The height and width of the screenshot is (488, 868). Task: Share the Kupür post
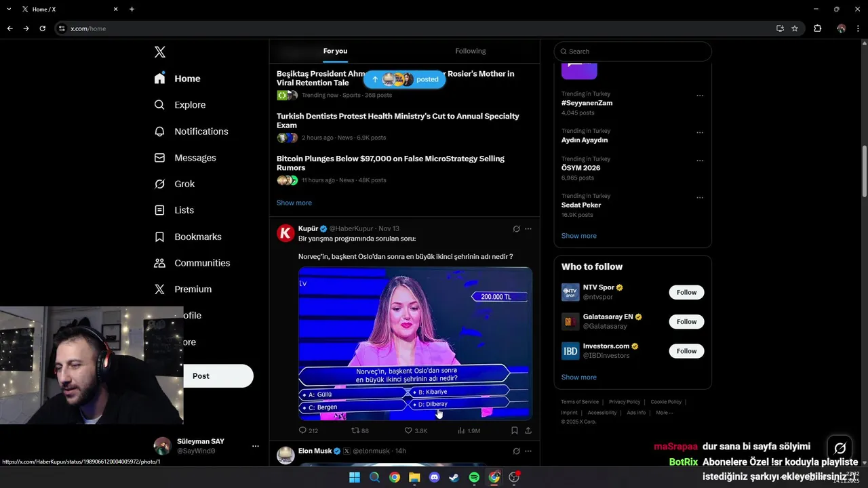coord(528,430)
